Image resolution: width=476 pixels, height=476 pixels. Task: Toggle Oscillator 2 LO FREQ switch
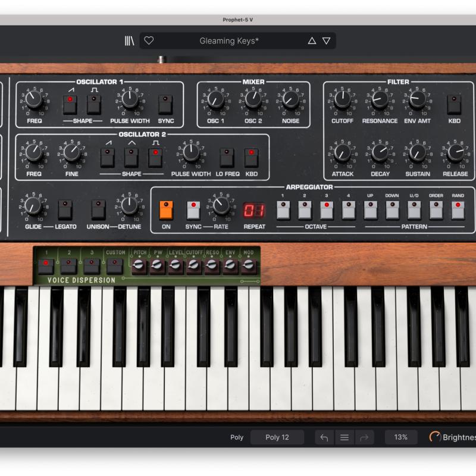[x=227, y=157]
